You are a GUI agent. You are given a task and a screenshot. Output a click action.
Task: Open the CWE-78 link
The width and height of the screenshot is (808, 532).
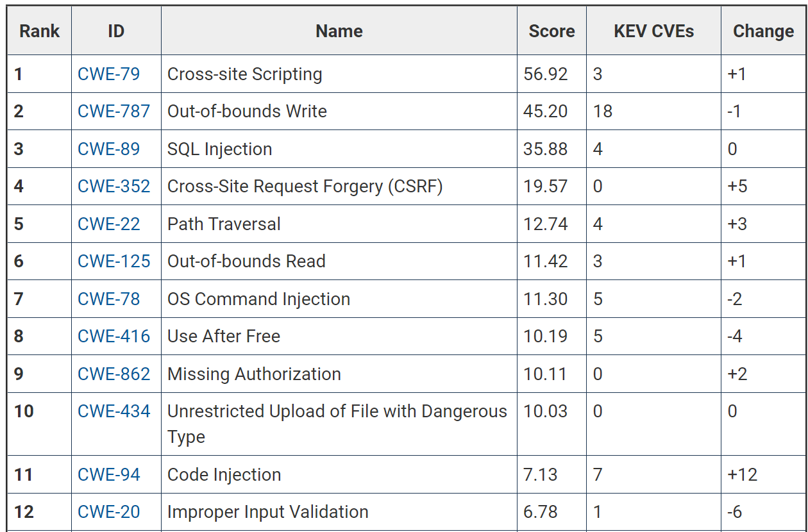click(108, 299)
